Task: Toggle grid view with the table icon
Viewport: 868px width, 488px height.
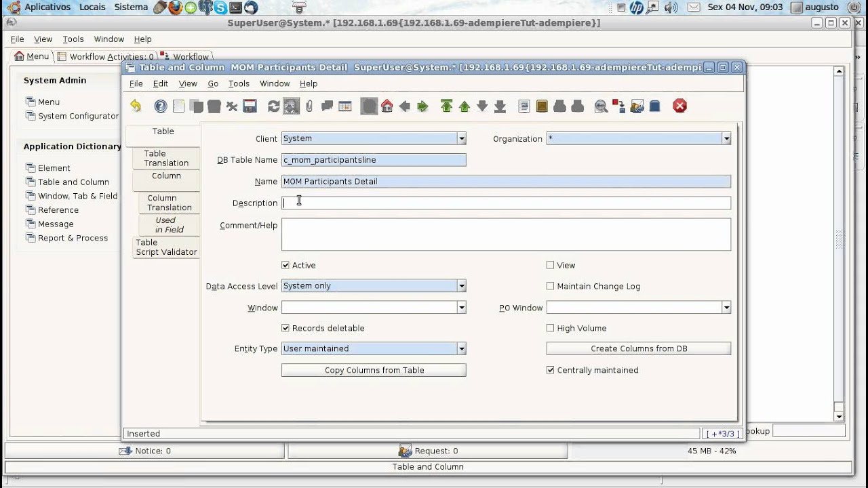Action: 345,106
